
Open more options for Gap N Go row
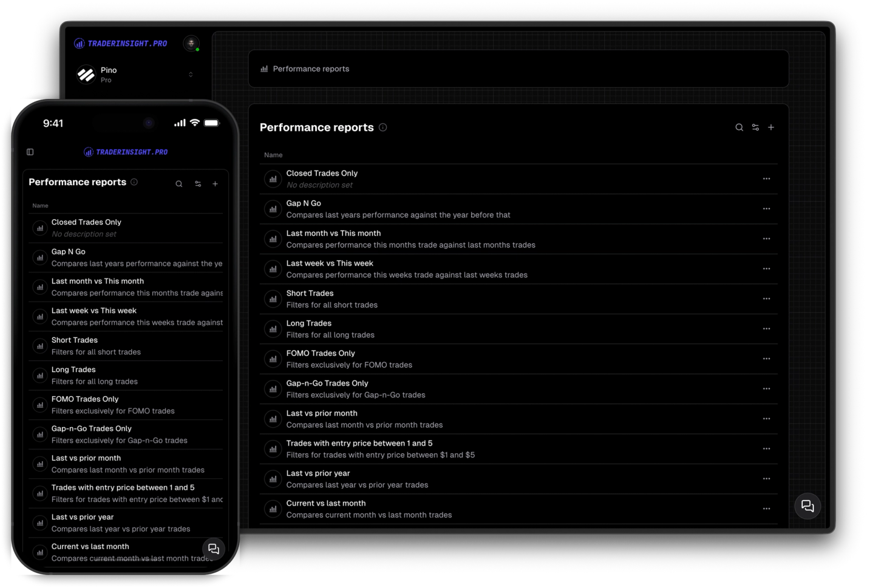pyautogui.click(x=767, y=209)
